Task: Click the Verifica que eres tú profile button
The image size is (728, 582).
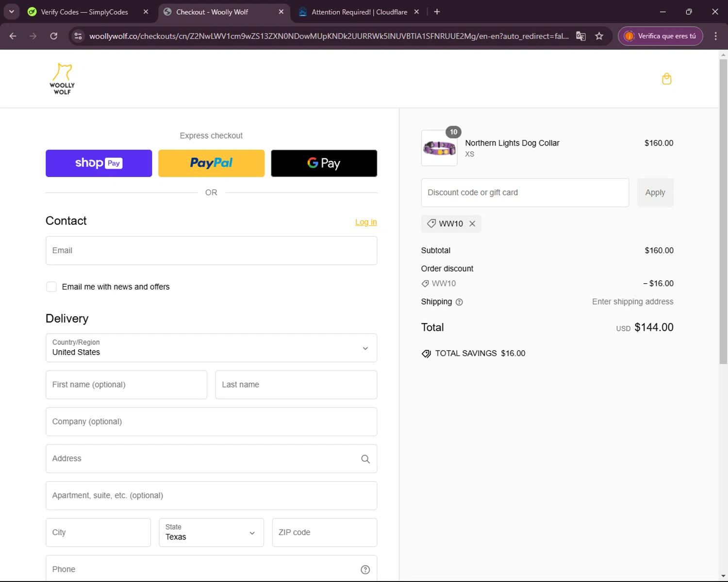Action: [x=660, y=36]
